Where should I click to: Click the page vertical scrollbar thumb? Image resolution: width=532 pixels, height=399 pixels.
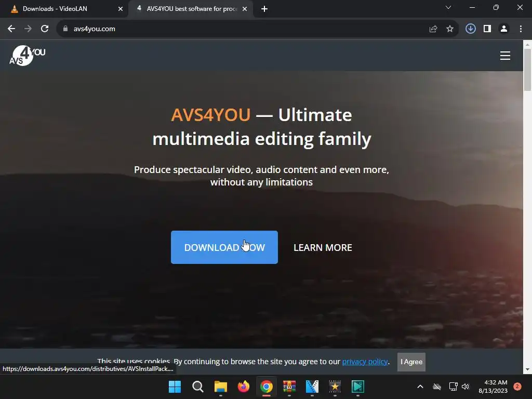pyautogui.click(x=527, y=70)
